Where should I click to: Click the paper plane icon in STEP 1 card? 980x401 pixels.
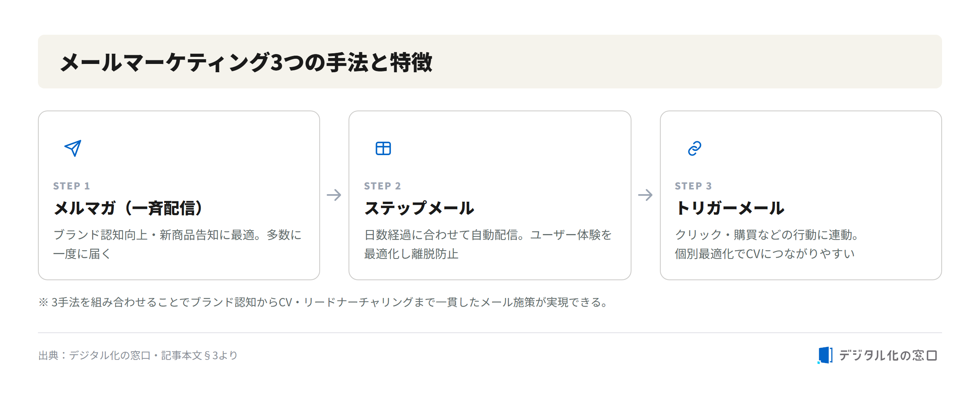pyautogui.click(x=73, y=148)
